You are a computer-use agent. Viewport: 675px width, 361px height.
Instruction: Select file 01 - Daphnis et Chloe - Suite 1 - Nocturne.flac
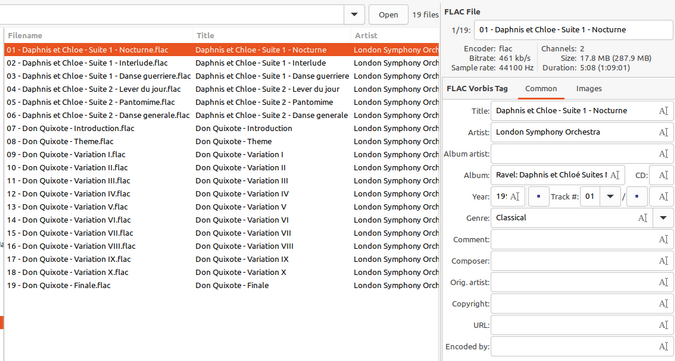pyautogui.click(x=221, y=50)
